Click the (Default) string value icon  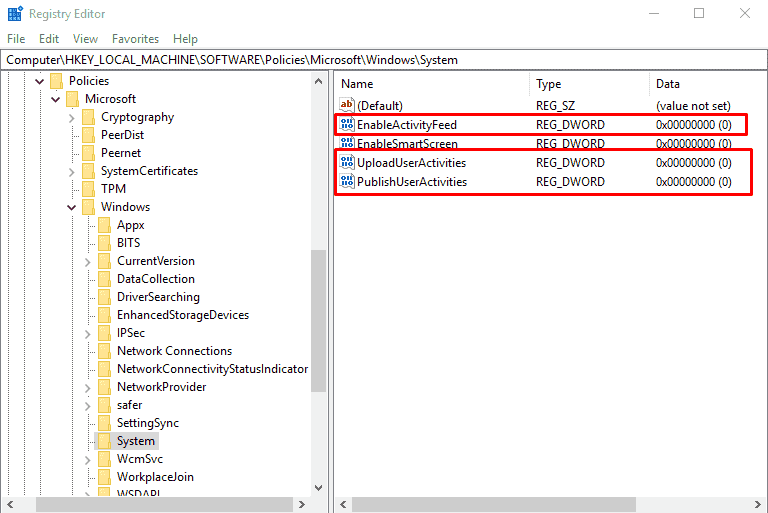(x=347, y=105)
